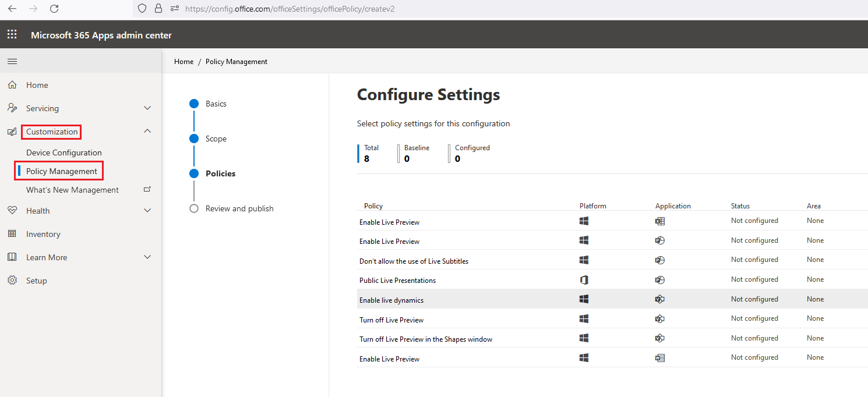Viewport: 868px width, 397px height.
Task: Open Inventory in the sidebar
Action: click(x=43, y=234)
